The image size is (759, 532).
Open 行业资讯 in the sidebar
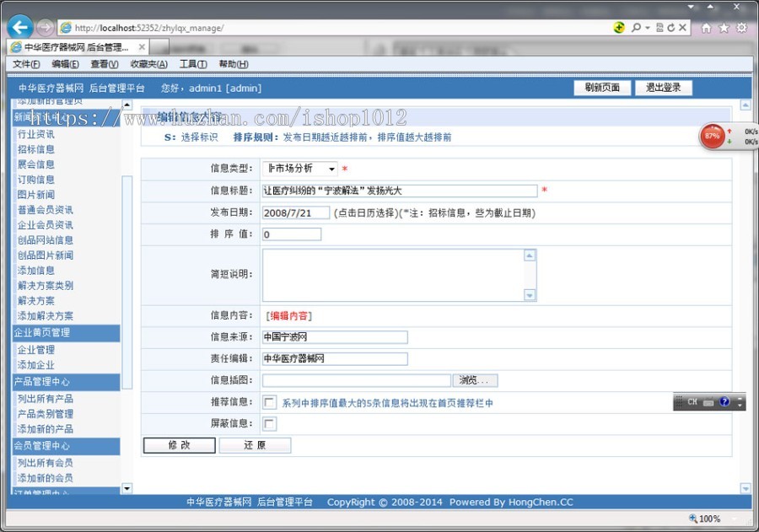point(35,134)
